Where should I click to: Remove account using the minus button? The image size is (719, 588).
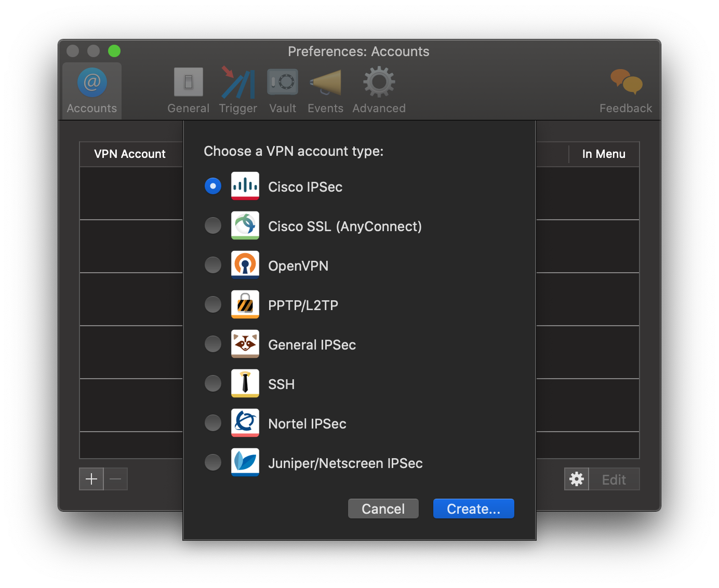click(116, 479)
